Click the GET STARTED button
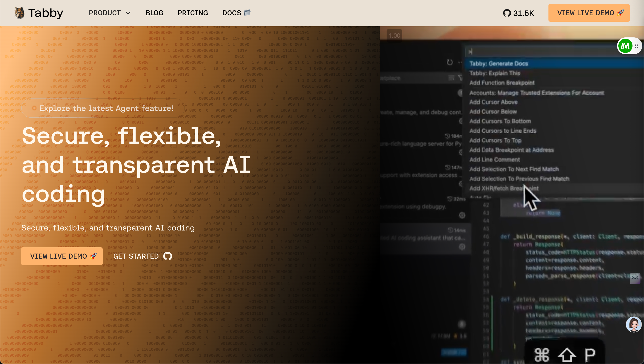 143,256
